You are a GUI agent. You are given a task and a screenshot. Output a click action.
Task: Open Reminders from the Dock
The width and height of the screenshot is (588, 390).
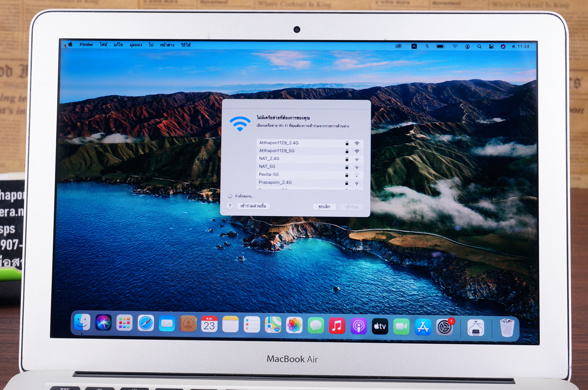click(252, 325)
